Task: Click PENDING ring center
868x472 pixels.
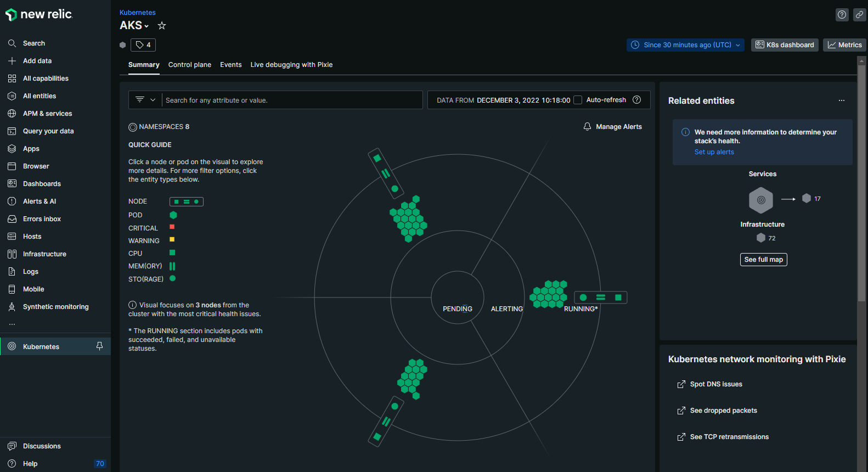Action: [x=458, y=297]
